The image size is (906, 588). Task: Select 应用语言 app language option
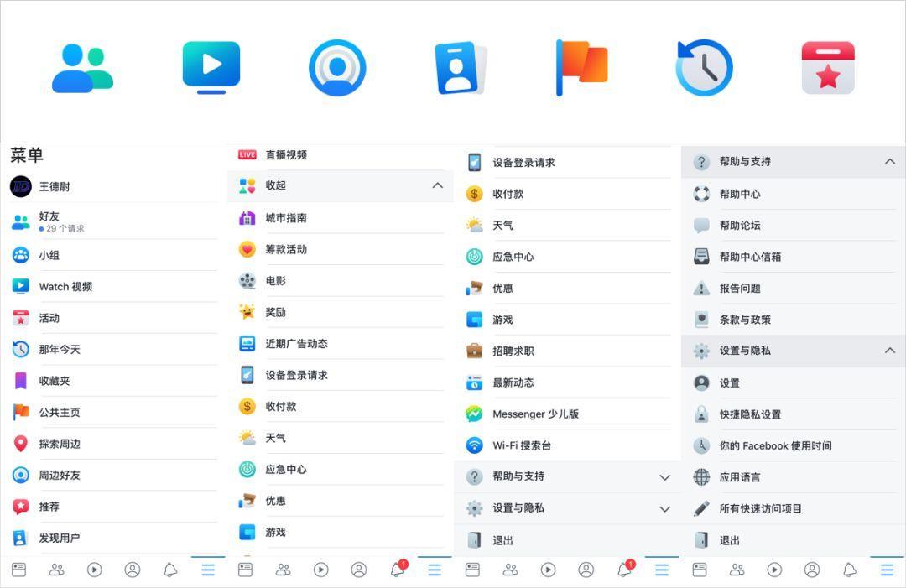pyautogui.click(x=739, y=477)
